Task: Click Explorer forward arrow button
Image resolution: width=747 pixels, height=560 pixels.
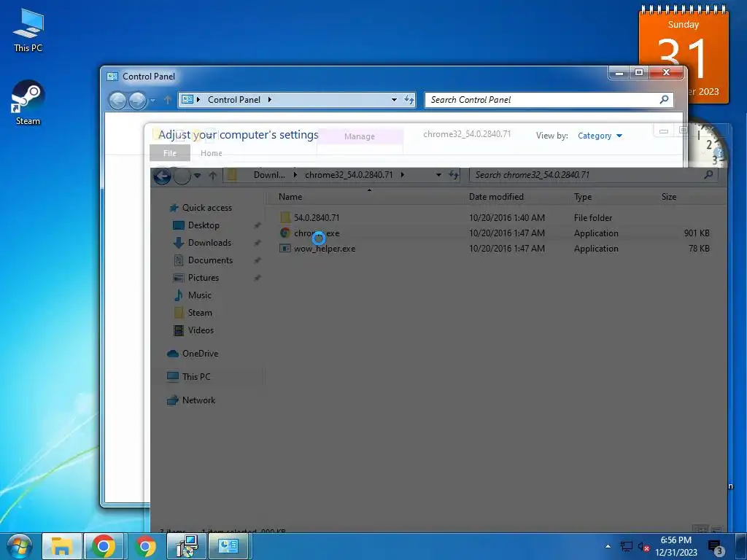Action: (x=182, y=176)
